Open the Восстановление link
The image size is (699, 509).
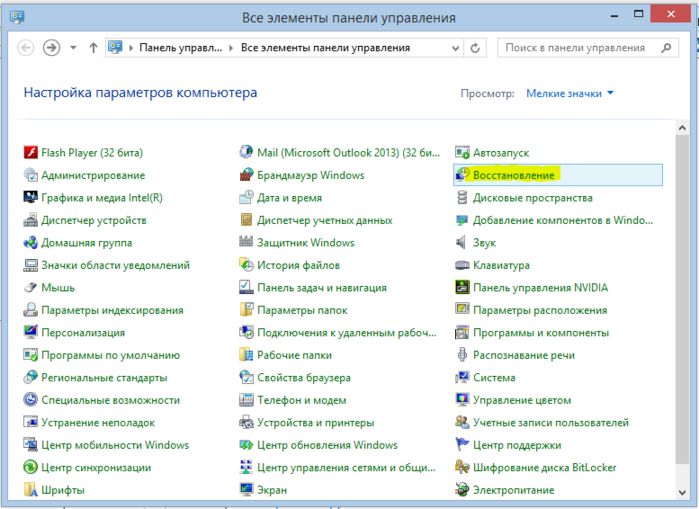coord(513,175)
